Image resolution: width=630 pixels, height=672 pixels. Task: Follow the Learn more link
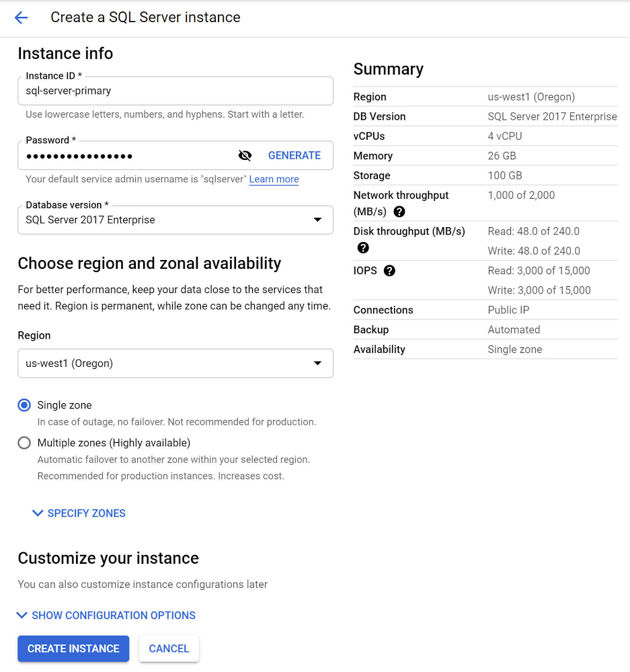[274, 179]
